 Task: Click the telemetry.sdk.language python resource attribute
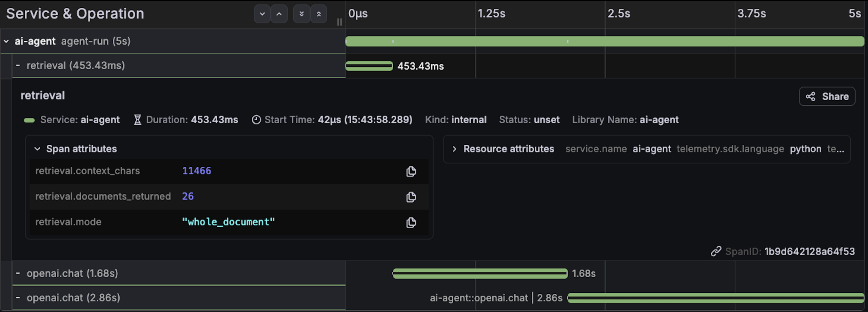[749, 149]
